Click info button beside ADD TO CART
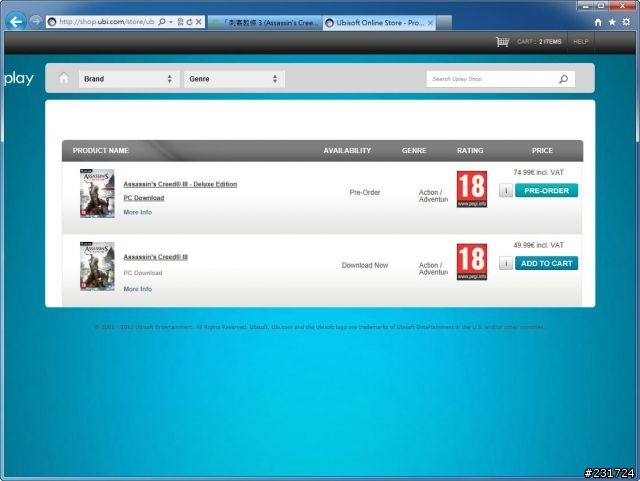Viewport: 640px width, 481px height. pos(506,263)
